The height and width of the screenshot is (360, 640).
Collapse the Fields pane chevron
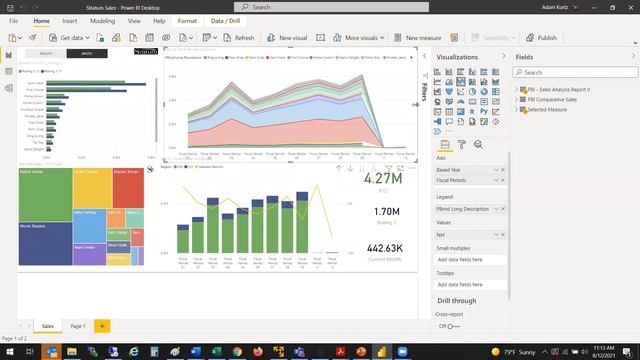[633, 56]
